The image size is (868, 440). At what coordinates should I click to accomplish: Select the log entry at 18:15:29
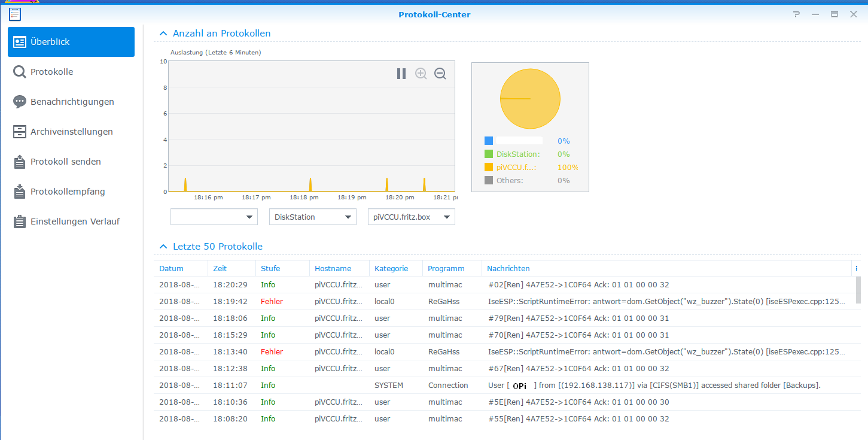tap(504, 335)
